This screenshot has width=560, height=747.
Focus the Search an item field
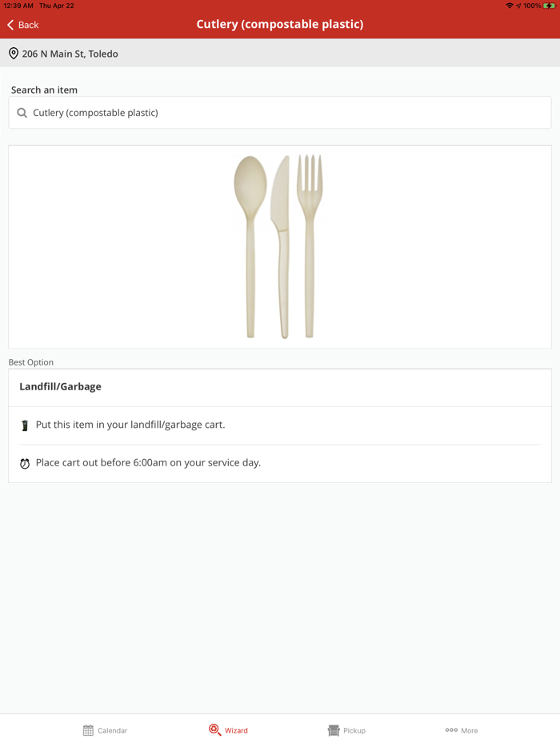280,113
